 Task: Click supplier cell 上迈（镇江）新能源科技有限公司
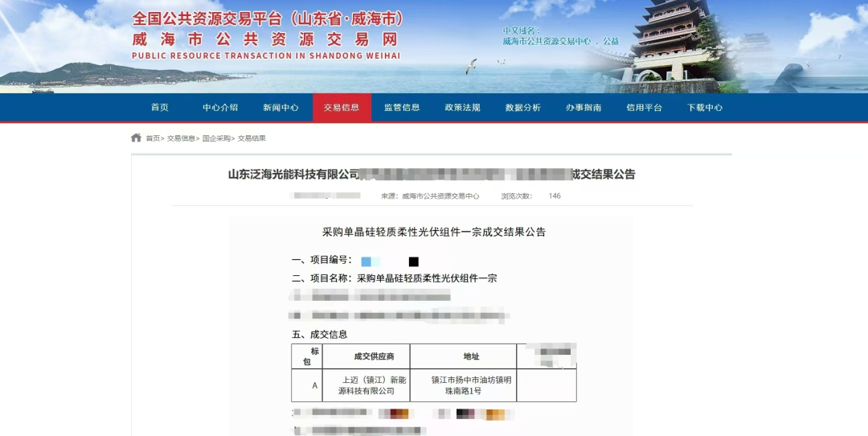click(x=366, y=385)
